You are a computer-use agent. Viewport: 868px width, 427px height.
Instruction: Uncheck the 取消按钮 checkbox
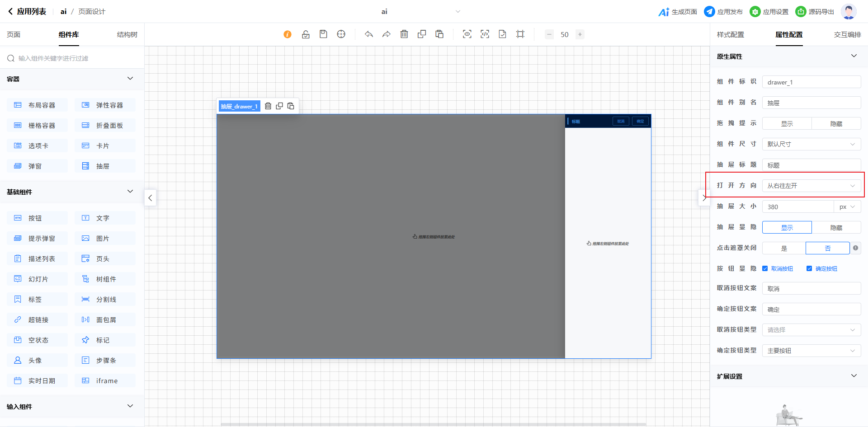point(765,269)
